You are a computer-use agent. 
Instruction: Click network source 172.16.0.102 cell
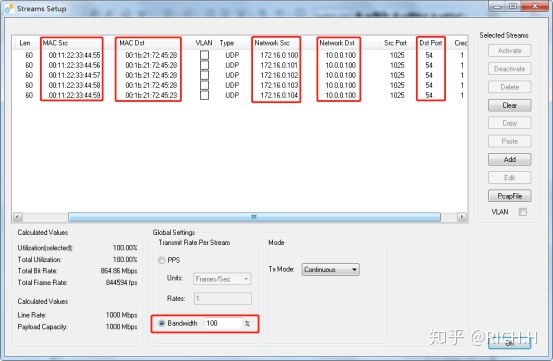coord(279,75)
